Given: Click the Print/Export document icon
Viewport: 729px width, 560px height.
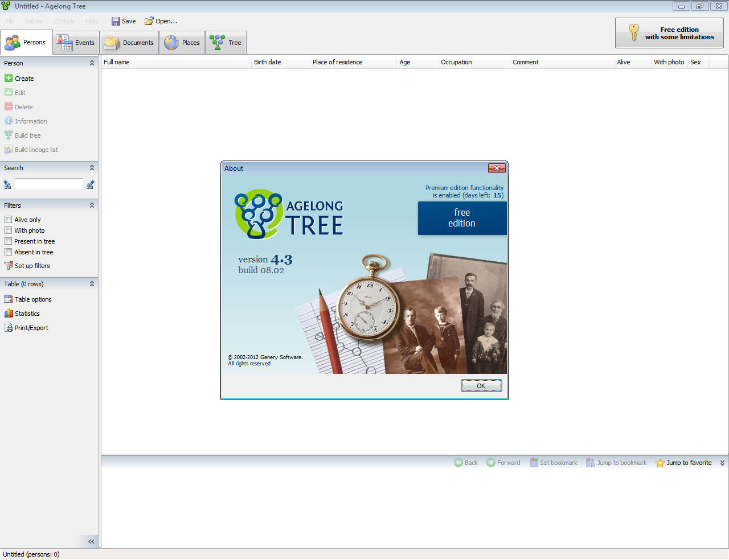Looking at the screenshot, I should point(9,327).
